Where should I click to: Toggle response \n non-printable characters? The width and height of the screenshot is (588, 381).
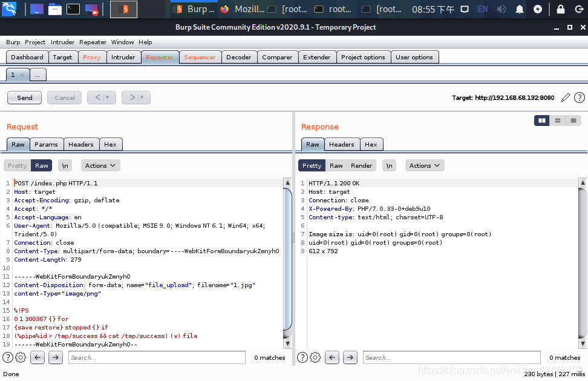coord(389,165)
